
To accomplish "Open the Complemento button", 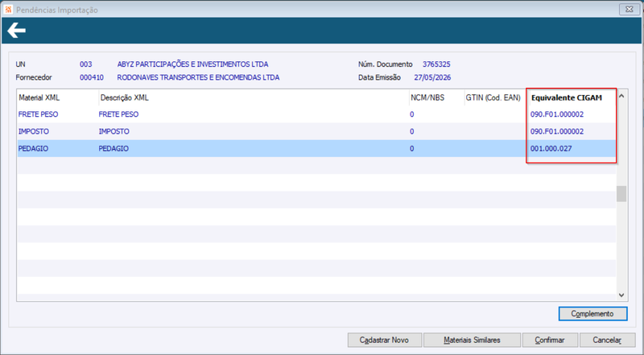I will click(x=592, y=313).
